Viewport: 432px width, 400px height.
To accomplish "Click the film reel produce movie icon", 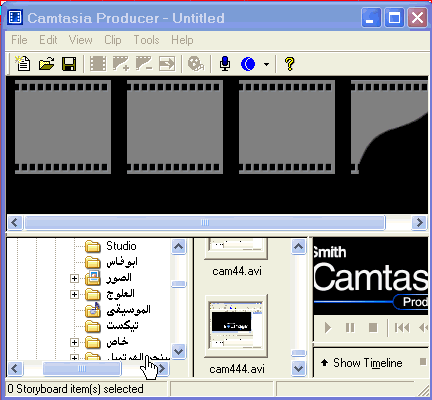I will pos(196,63).
